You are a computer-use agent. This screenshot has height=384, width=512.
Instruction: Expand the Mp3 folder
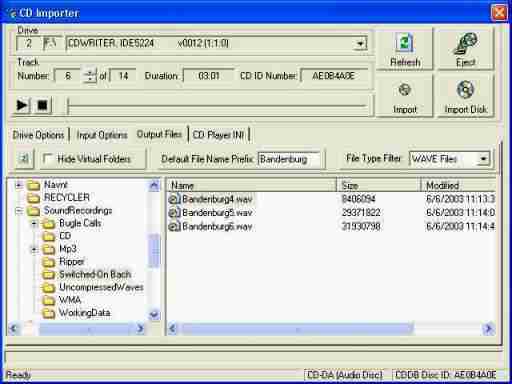click(34, 249)
